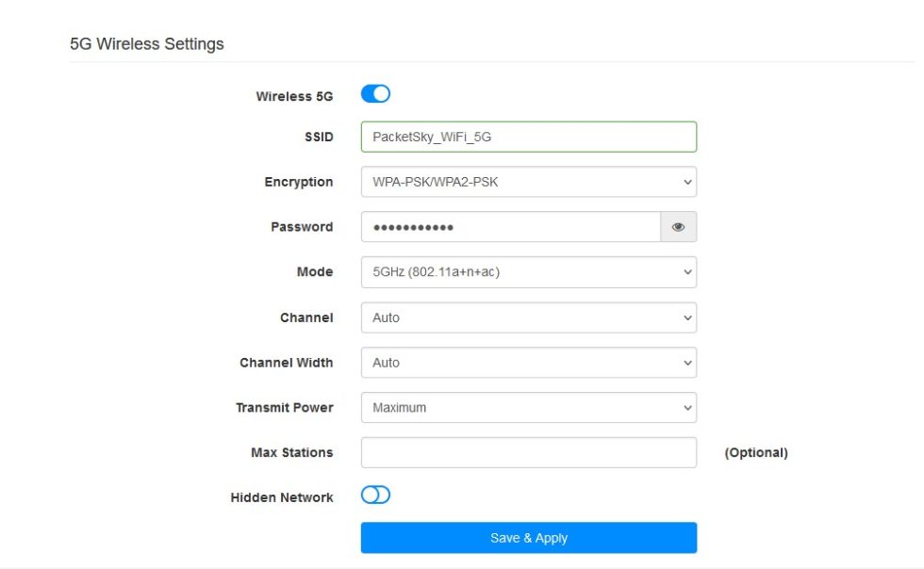
Task: Click the (Optional) label beside Max Stations
Action: 757,452
